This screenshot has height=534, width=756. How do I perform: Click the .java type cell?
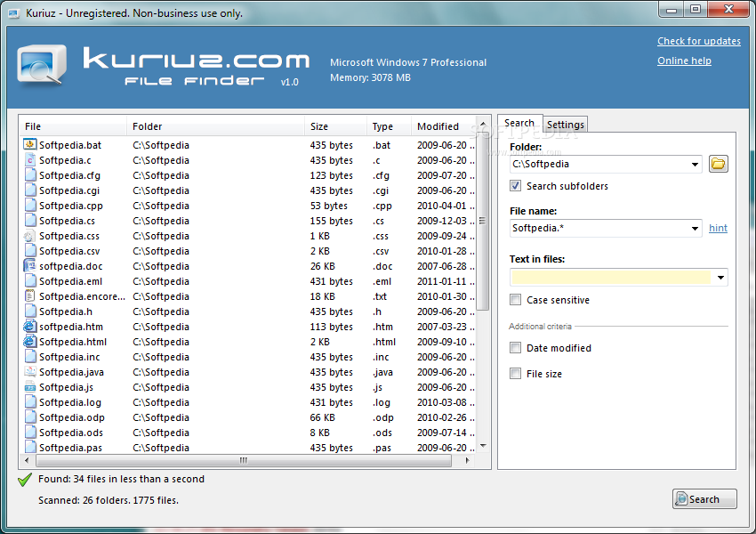pyautogui.click(x=382, y=372)
